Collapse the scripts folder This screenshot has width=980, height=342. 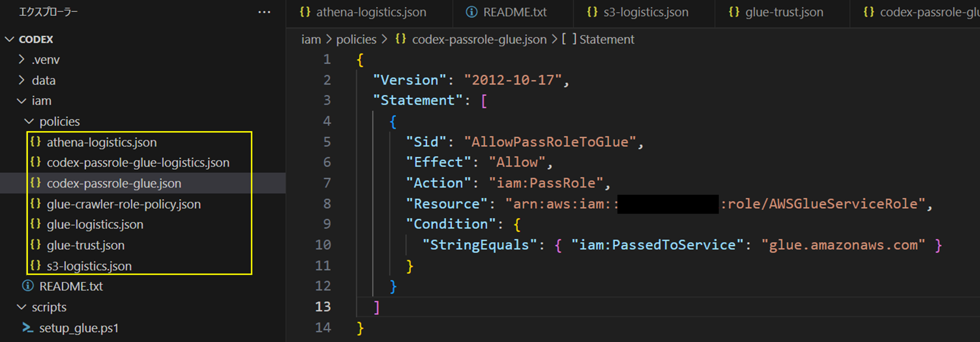[x=21, y=307]
